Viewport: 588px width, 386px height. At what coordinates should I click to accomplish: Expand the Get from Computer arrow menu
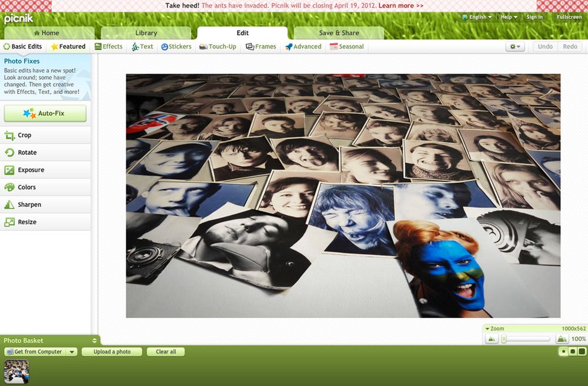tap(72, 352)
